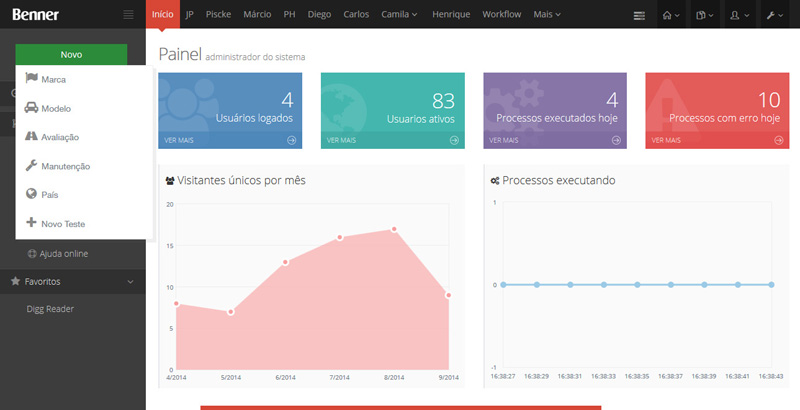
Task: Click the globe icon beside País
Action: (x=32, y=194)
